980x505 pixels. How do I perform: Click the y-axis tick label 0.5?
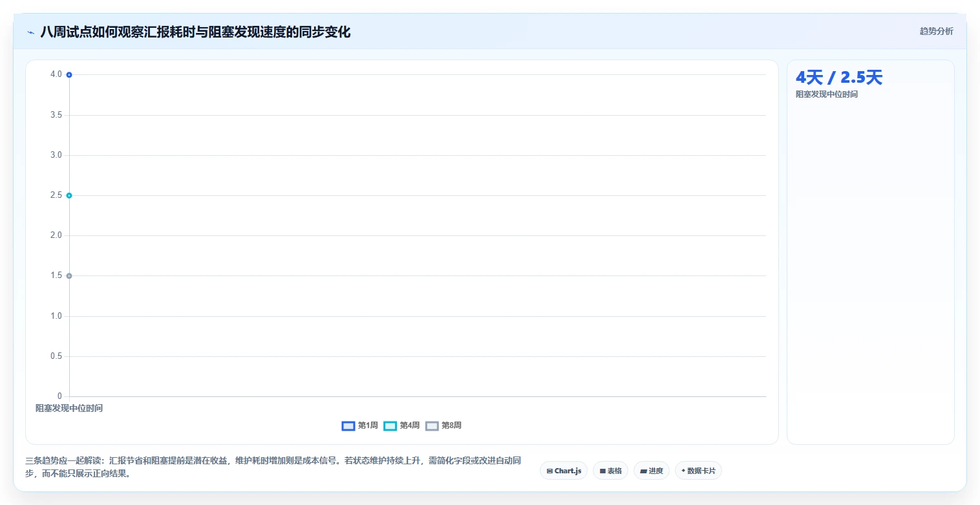click(56, 356)
